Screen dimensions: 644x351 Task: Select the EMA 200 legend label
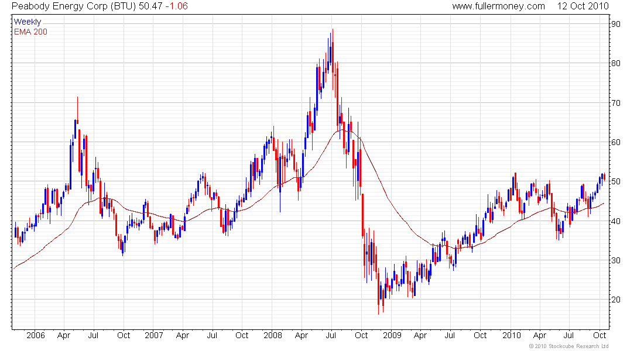(x=30, y=32)
